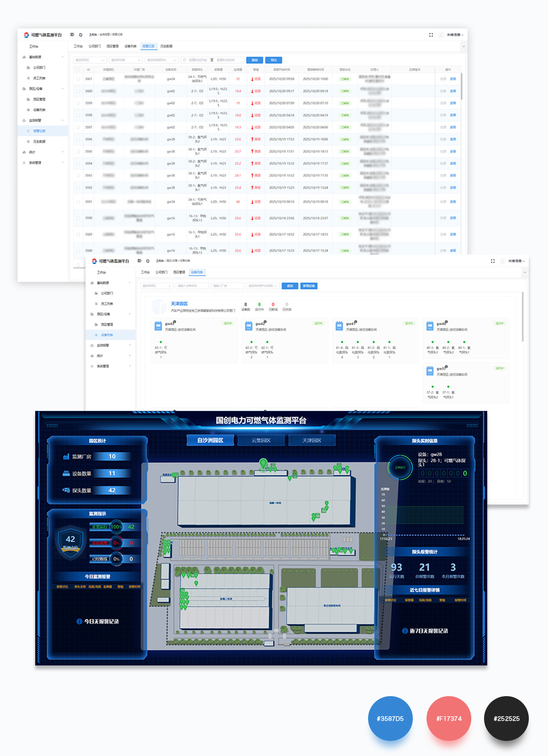This screenshot has height=756, width=548.
Task: Click the fullscreen icon in device list window
Action: [x=493, y=261]
